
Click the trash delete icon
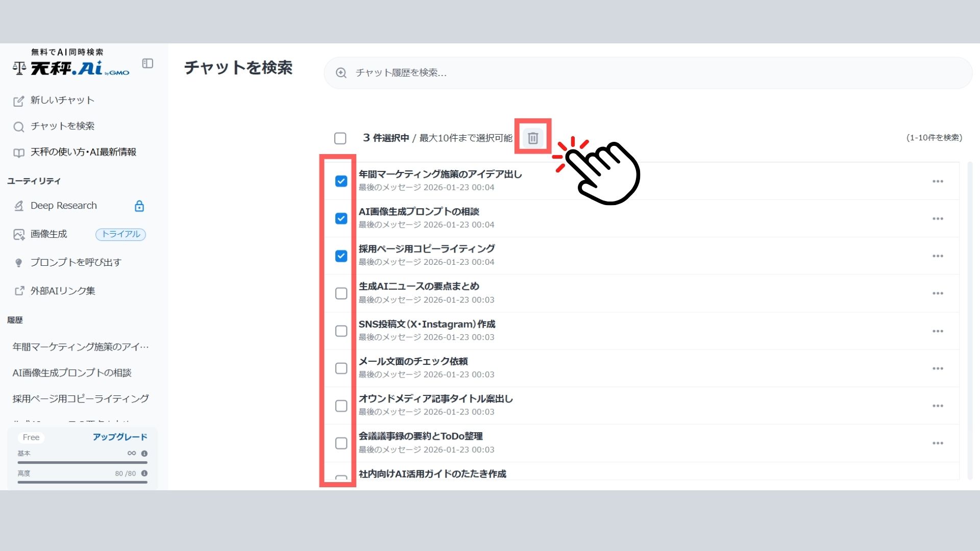pyautogui.click(x=532, y=138)
